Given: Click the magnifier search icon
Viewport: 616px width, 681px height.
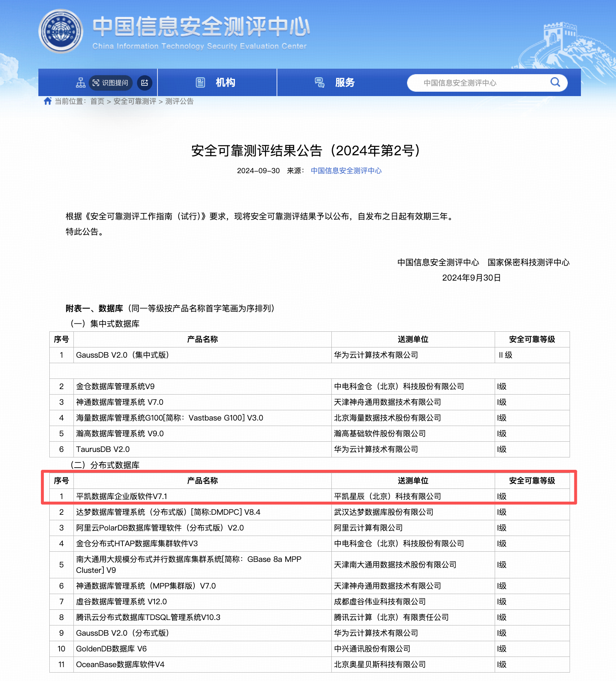Looking at the screenshot, I should coord(555,82).
